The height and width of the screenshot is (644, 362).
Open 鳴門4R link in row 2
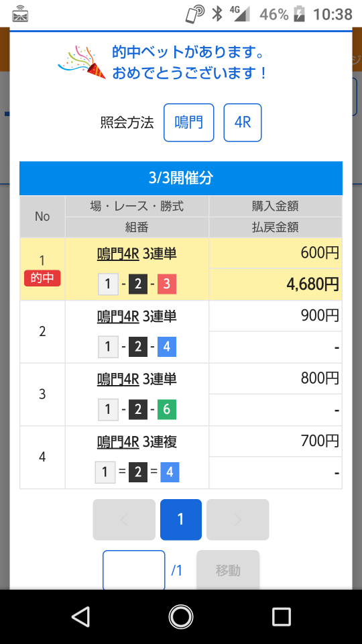click(118, 316)
